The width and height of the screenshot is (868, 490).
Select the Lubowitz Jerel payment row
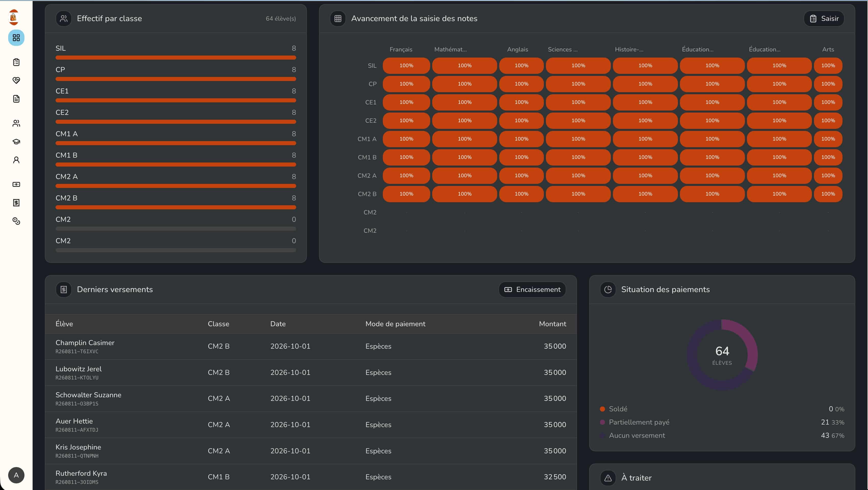(x=311, y=373)
